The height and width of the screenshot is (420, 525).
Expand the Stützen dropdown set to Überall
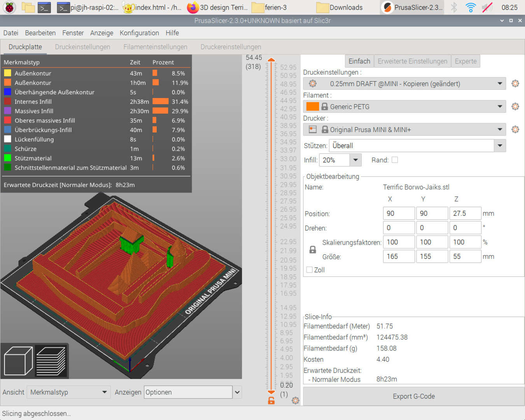500,146
